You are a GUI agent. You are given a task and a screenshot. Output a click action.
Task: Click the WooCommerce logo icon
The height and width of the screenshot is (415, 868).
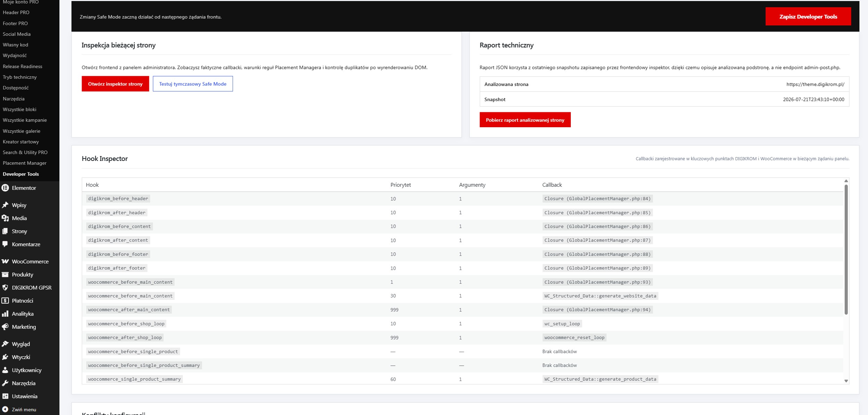(x=5, y=261)
